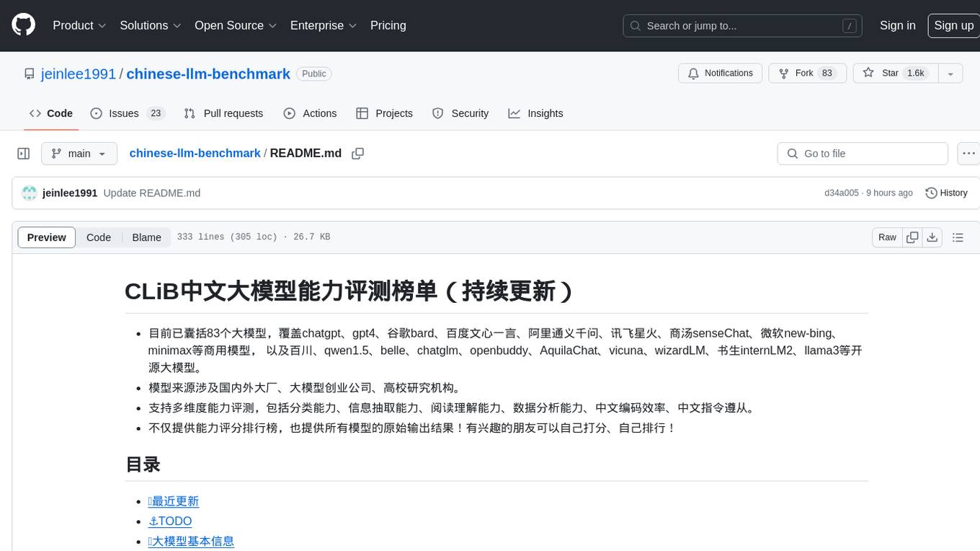Select the Code view
Viewport: 980px width, 551px height.
(99, 237)
